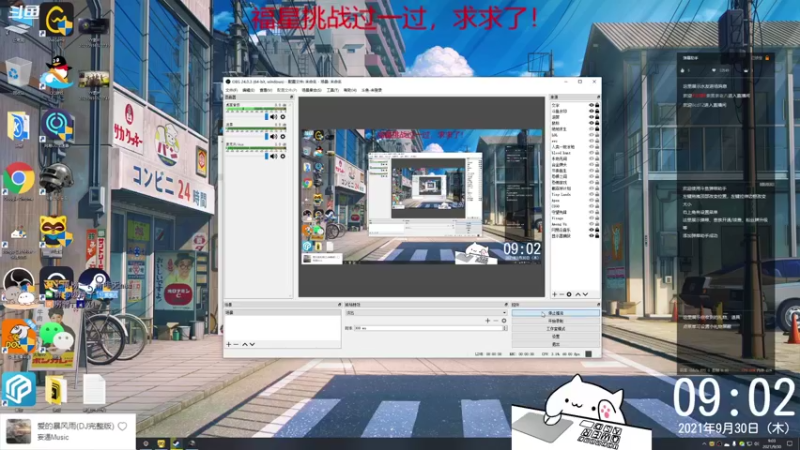
Task: Remove selected scene with minus icon
Action: tap(236, 344)
